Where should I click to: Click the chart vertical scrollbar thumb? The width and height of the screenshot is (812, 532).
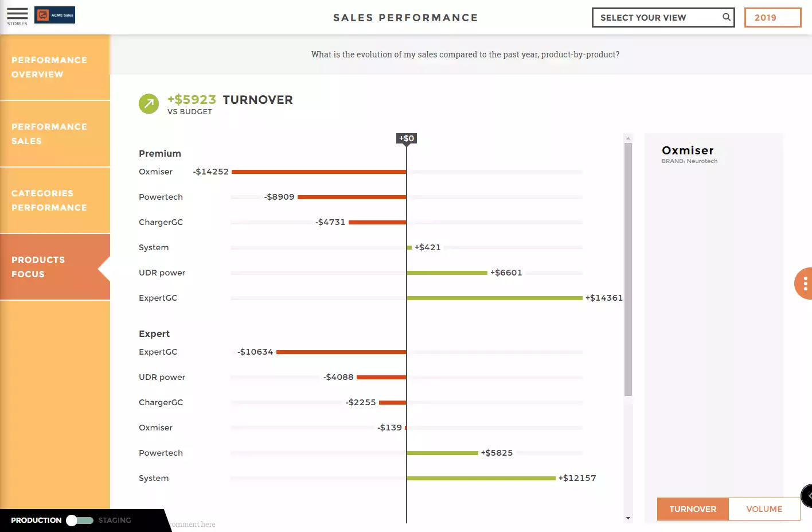tap(628, 270)
